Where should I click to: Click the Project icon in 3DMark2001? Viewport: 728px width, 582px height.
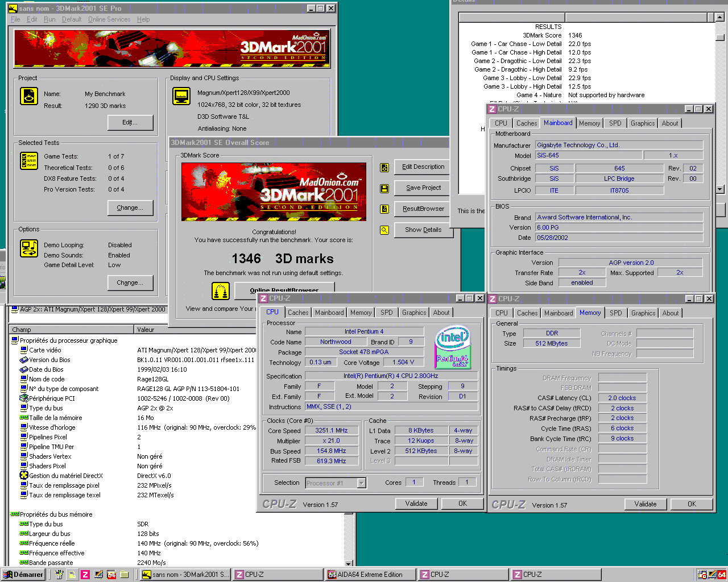coord(29,96)
